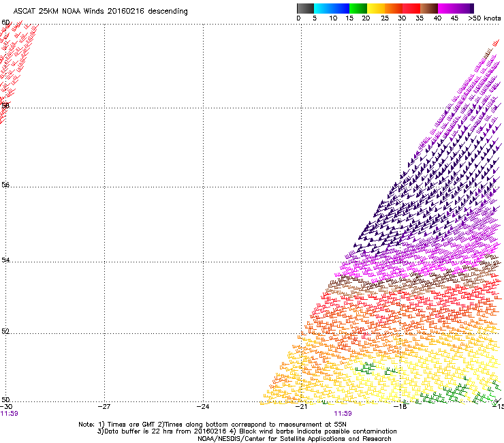
Task: Pick the red 30–35 knot legend segment
Action: [x=411, y=8]
